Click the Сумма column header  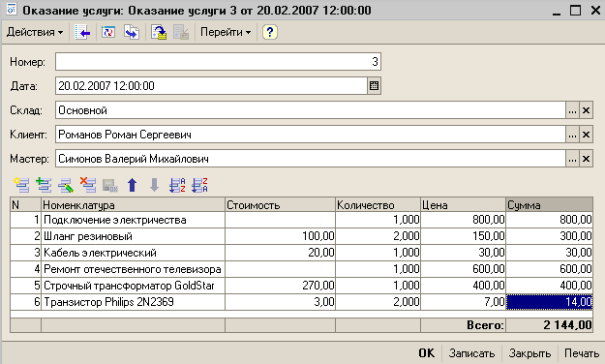[x=550, y=204]
